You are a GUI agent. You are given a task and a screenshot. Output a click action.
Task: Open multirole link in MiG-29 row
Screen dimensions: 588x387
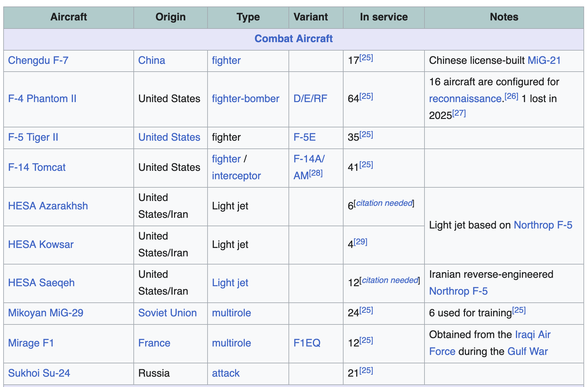click(x=232, y=313)
